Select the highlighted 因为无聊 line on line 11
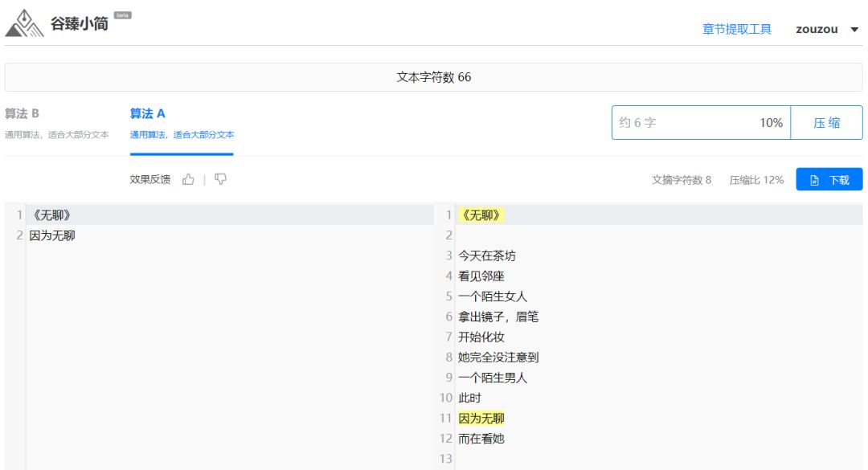 pyautogui.click(x=482, y=418)
